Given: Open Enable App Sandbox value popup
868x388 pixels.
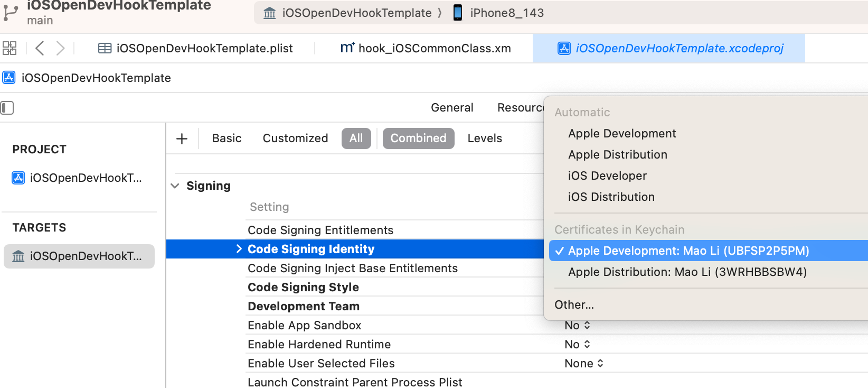Looking at the screenshot, I should (x=577, y=326).
